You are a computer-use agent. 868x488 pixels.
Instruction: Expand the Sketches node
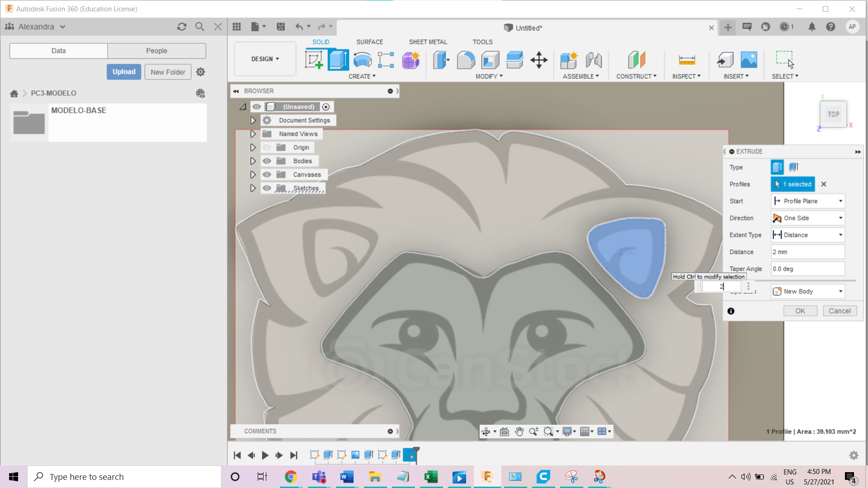pos(253,188)
